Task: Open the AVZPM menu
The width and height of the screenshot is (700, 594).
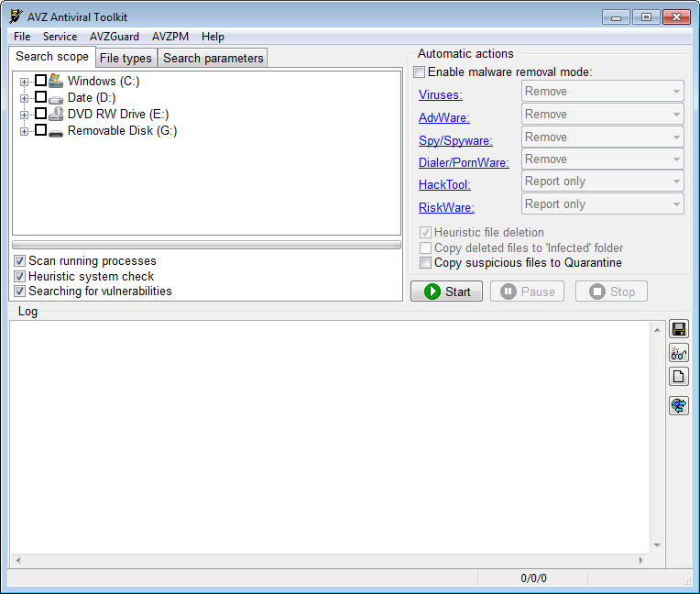Action: point(170,37)
